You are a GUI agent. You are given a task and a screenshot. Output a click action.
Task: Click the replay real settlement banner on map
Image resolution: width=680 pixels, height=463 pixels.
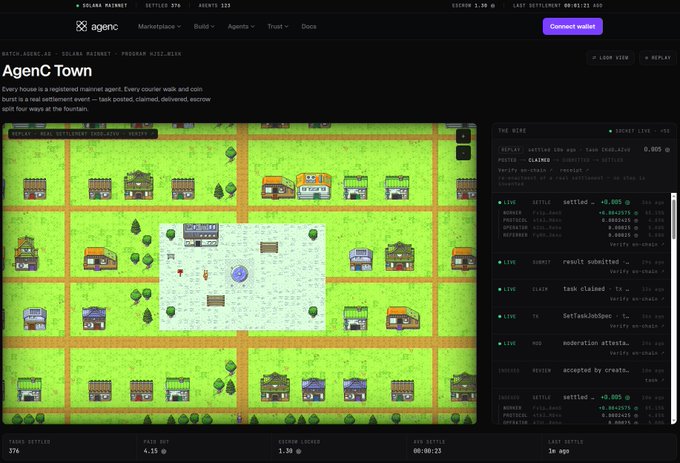click(83, 134)
